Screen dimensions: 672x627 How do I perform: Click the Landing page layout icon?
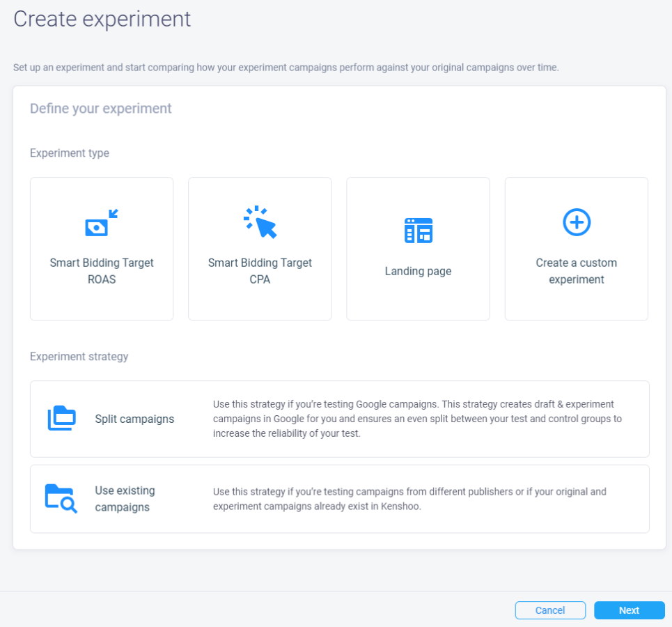(x=419, y=231)
